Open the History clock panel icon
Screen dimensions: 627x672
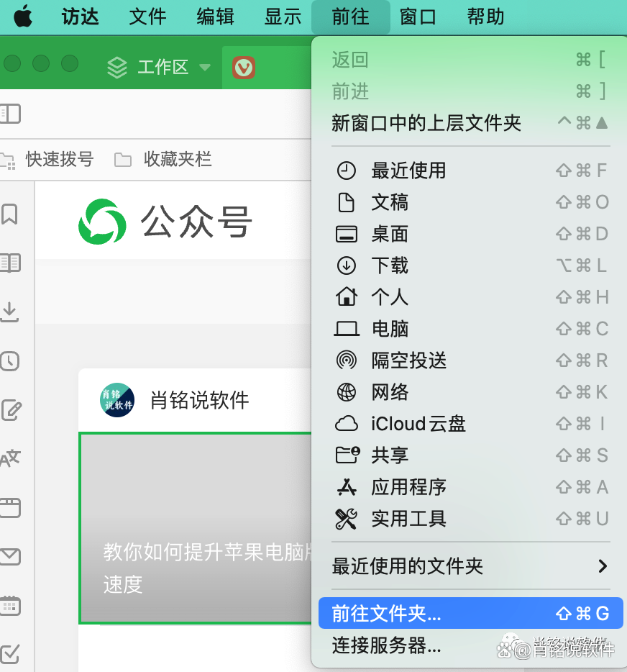9,361
